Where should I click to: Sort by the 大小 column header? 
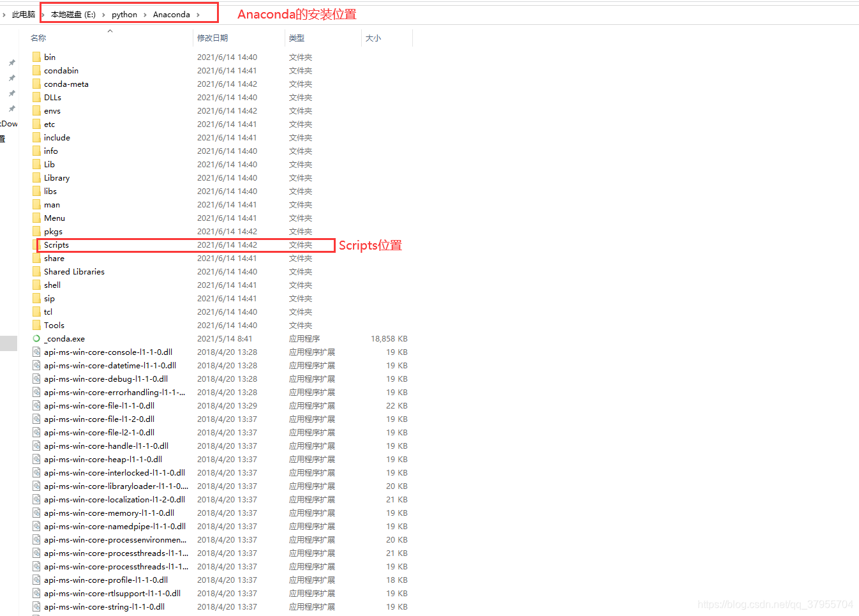(373, 38)
